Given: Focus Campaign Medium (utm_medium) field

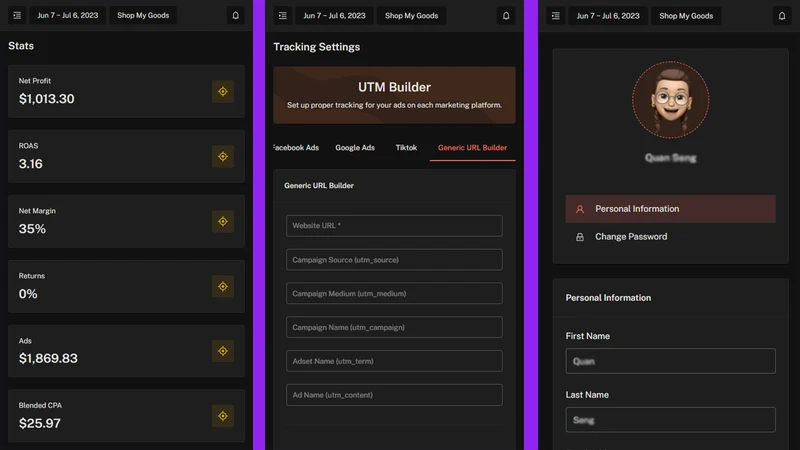Looking at the screenshot, I should click(394, 293).
